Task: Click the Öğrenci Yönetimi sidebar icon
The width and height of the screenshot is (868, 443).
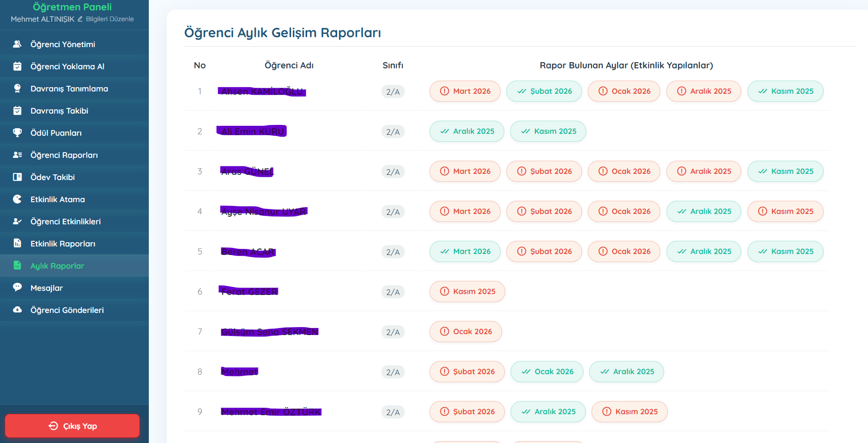Action: tap(17, 44)
